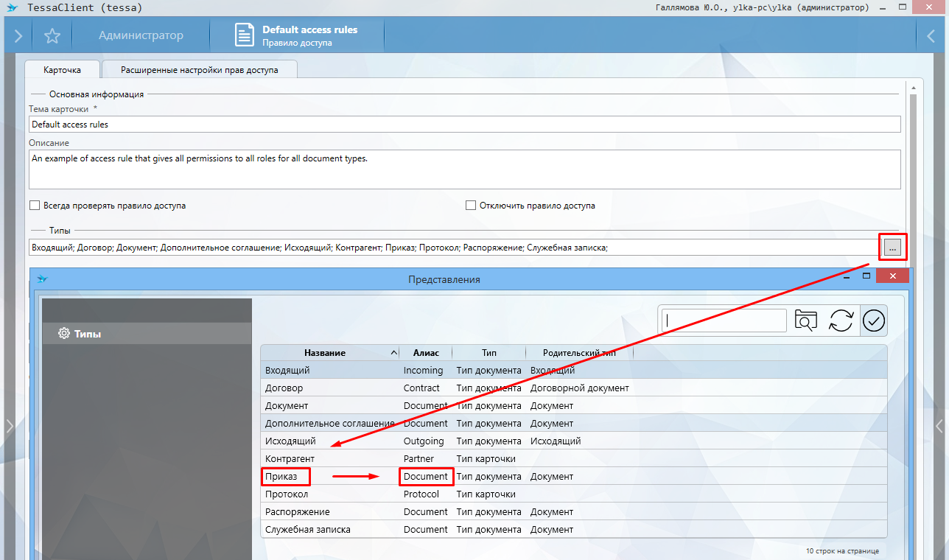Image resolution: width=949 pixels, height=560 pixels.
Task: Click the views search input field
Action: point(725,321)
